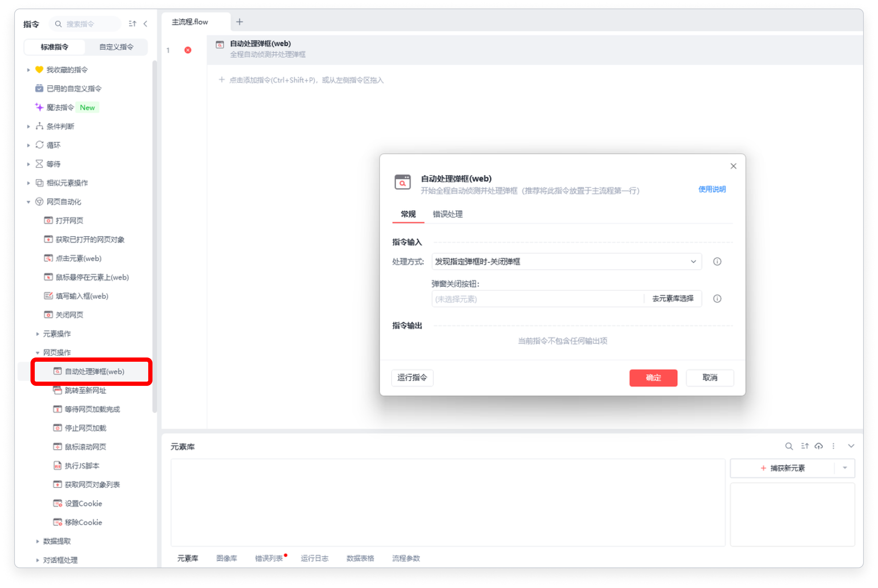878x588 pixels.
Task: Click the info icon next to 处理方式
Action: tap(717, 262)
